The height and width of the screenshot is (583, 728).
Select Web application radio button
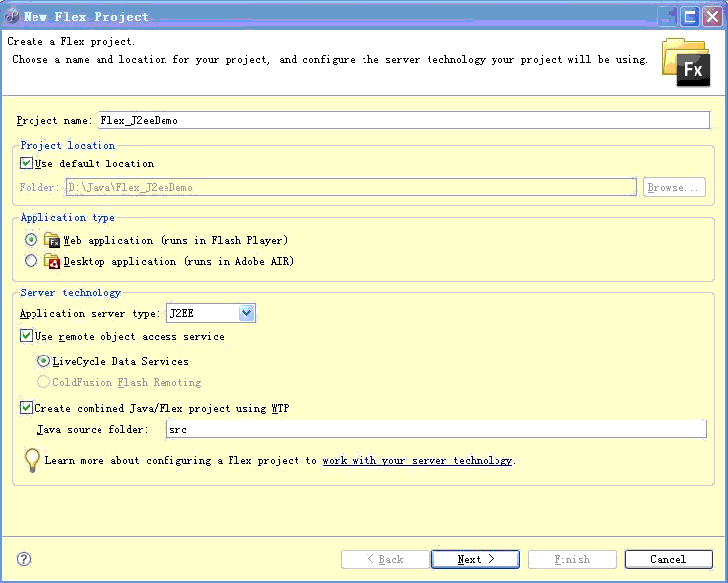32,240
